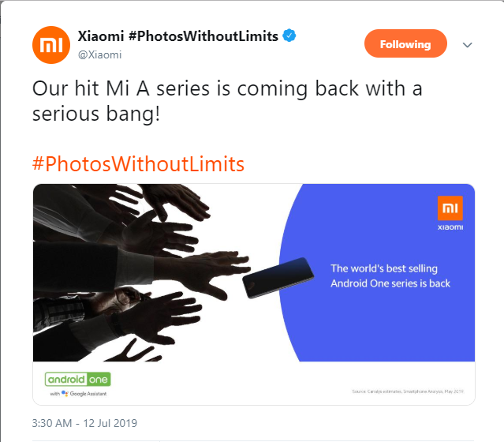Click The world's best selling caption
504x442 pixels.
tap(384, 268)
